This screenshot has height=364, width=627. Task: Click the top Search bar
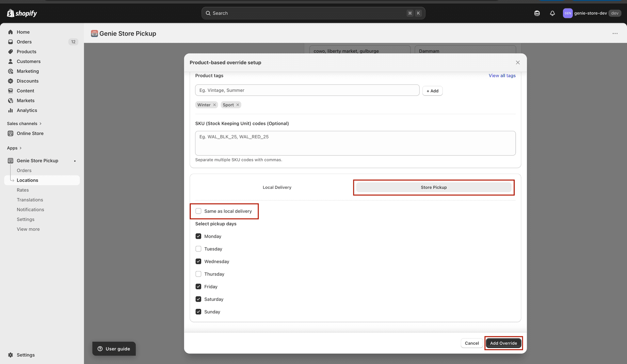coord(313,13)
